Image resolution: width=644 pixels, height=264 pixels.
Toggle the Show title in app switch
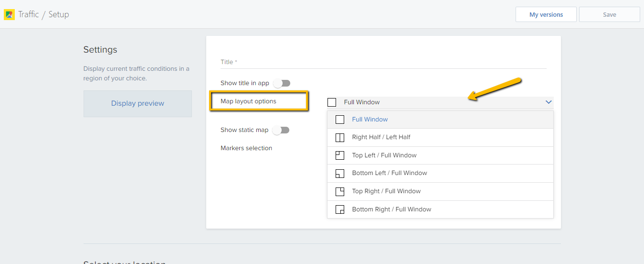tap(282, 83)
